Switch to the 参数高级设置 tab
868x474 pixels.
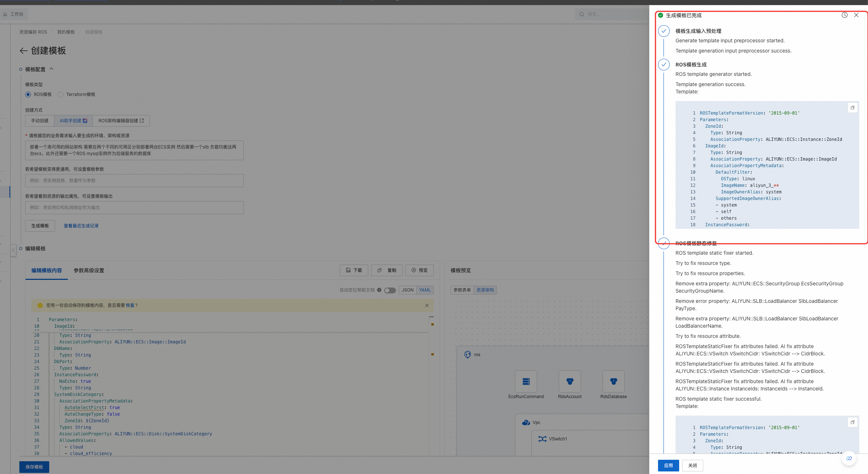pos(89,270)
